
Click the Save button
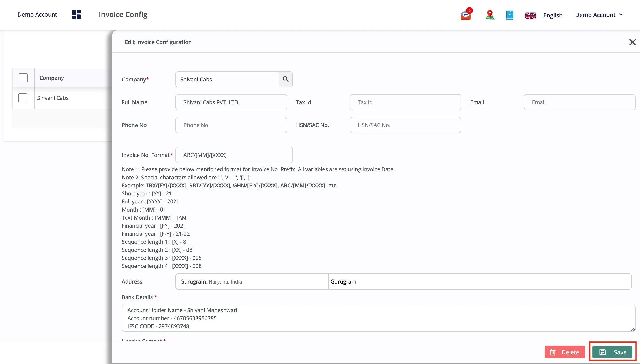(612, 352)
